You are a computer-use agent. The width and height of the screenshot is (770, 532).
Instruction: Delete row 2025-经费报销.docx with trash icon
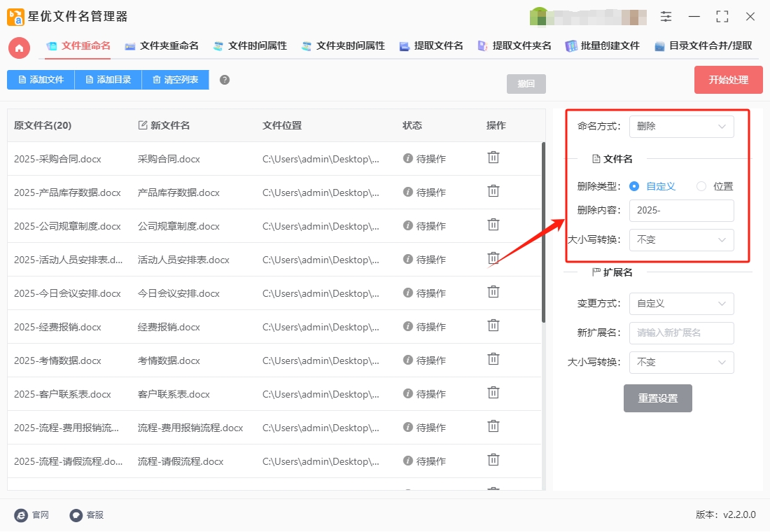493,325
